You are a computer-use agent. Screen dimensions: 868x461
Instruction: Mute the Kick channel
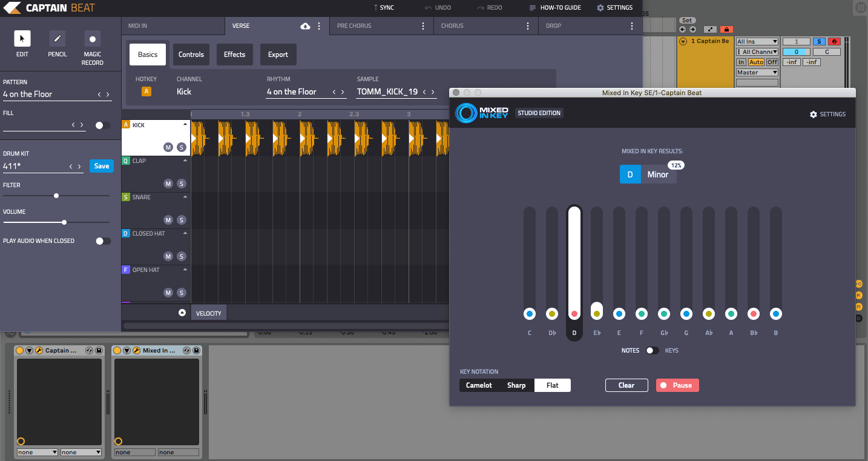[168, 147]
